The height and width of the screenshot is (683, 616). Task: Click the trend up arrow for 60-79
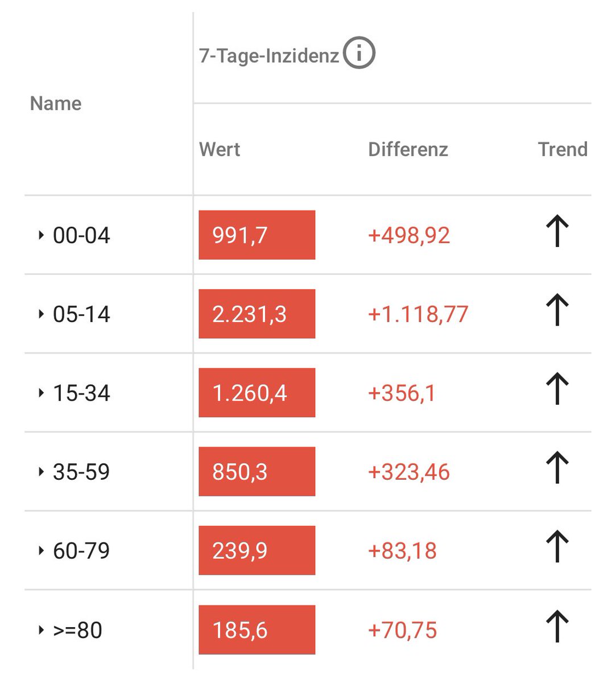point(557,546)
